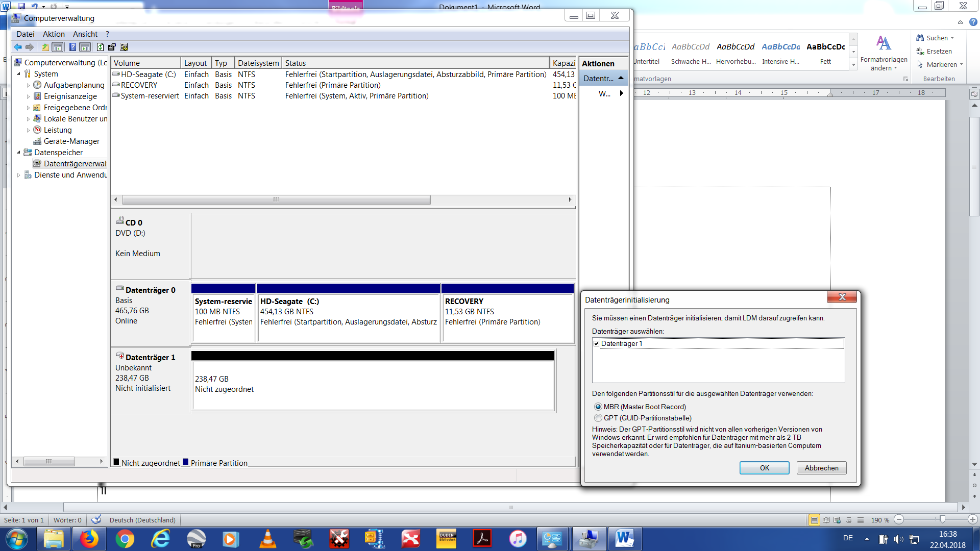The width and height of the screenshot is (980, 551).
Task: Toggle the Datenträger 1 checkbox
Action: (597, 343)
